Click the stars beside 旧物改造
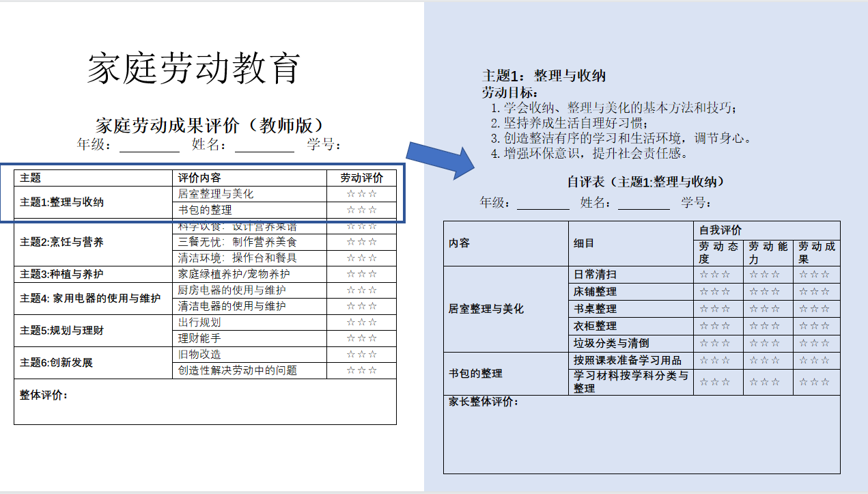This screenshot has width=868, height=494. [362, 354]
